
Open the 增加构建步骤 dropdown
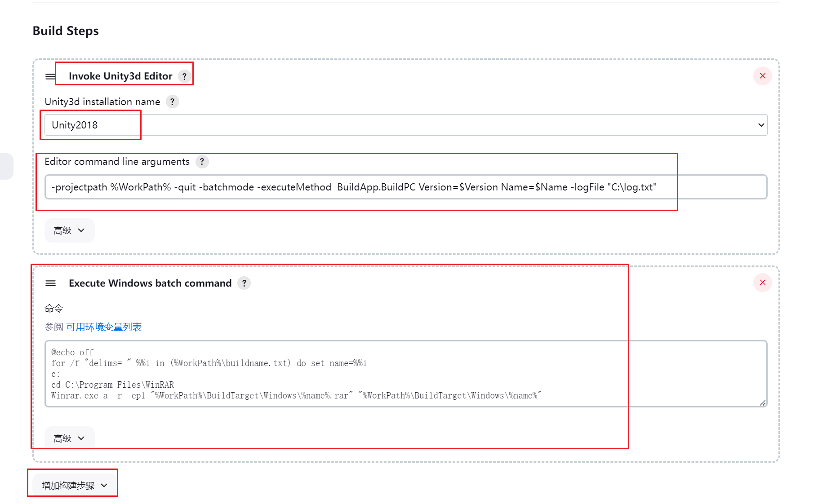[75, 486]
